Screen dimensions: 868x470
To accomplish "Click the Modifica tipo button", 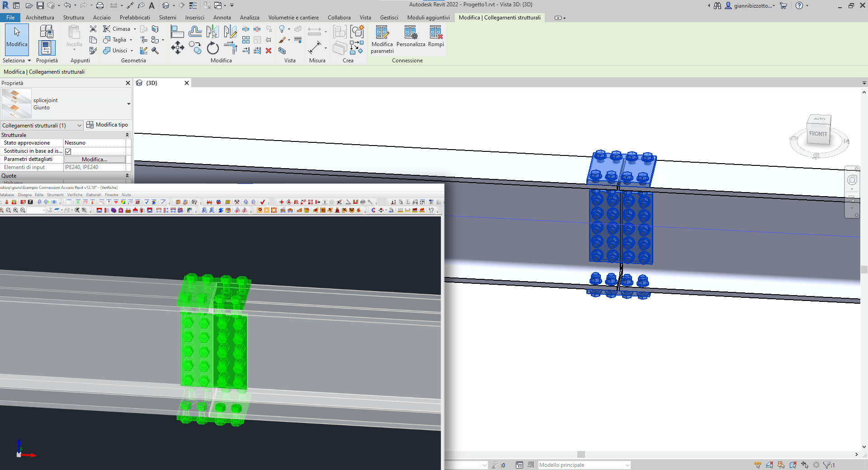I will point(107,125).
